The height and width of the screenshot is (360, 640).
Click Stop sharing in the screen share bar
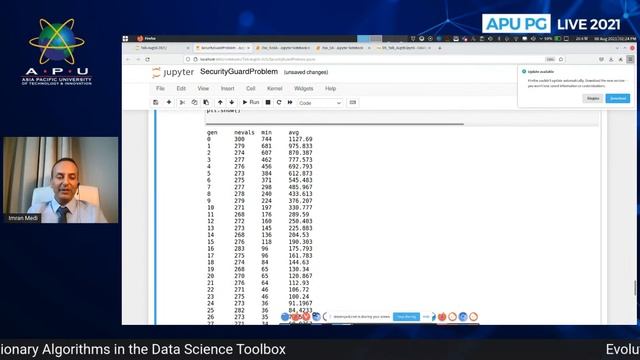[406, 317]
